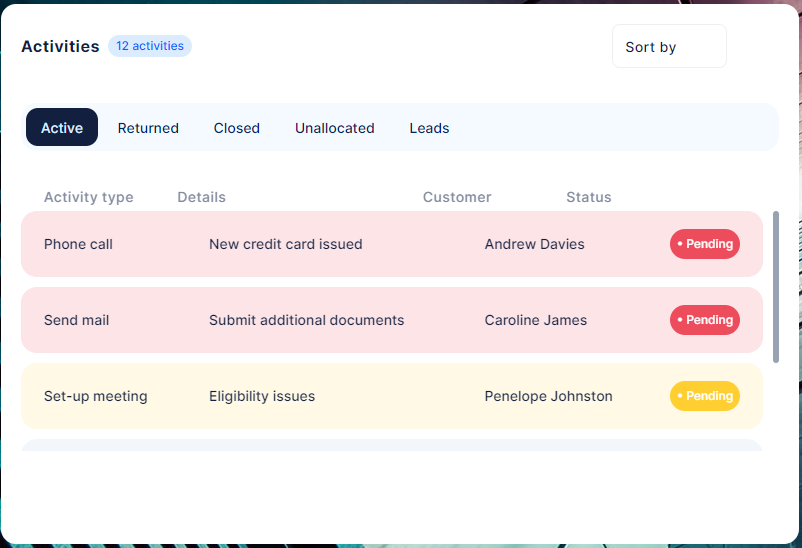This screenshot has width=802, height=548.
Task: Click the Details column header
Action: 201,197
